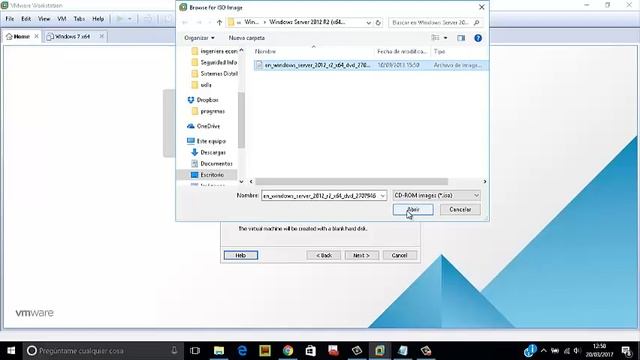Click Cancel in the wizard dialog

pyautogui.click(x=400, y=256)
